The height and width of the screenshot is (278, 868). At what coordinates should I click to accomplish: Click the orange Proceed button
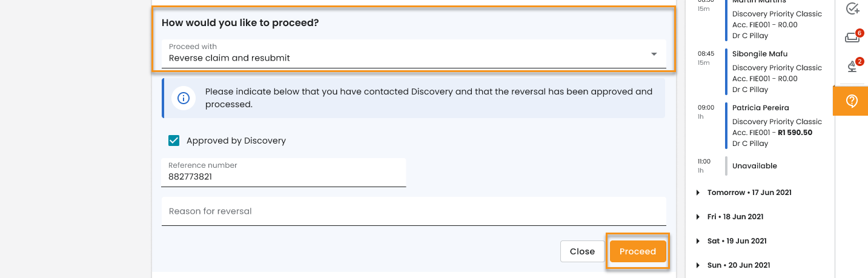pos(638,251)
